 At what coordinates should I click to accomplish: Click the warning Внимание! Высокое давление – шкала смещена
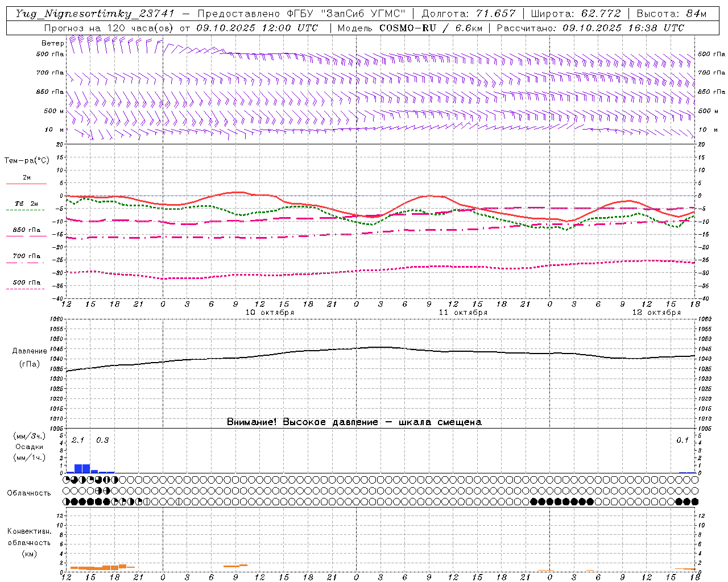click(x=354, y=422)
